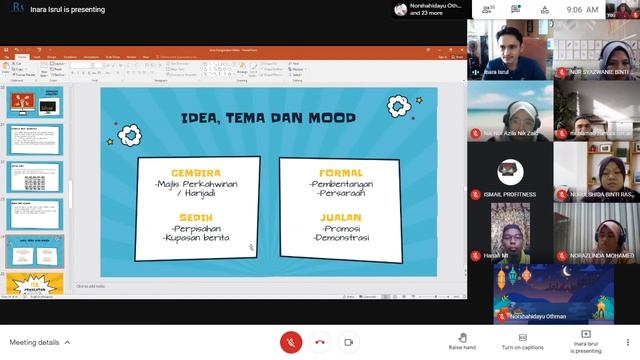Click the JUALAN heading on the slide
This screenshot has height=360, width=640.
tap(341, 218)
